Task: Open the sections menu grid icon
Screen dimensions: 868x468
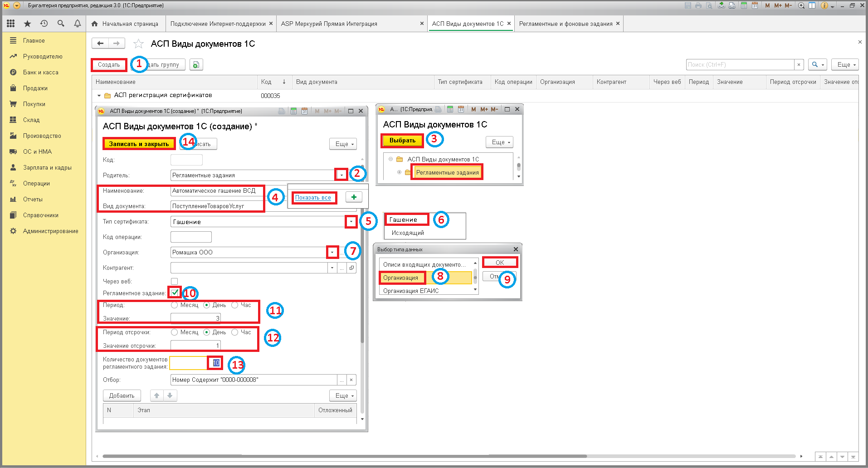Action: (10, 24)
